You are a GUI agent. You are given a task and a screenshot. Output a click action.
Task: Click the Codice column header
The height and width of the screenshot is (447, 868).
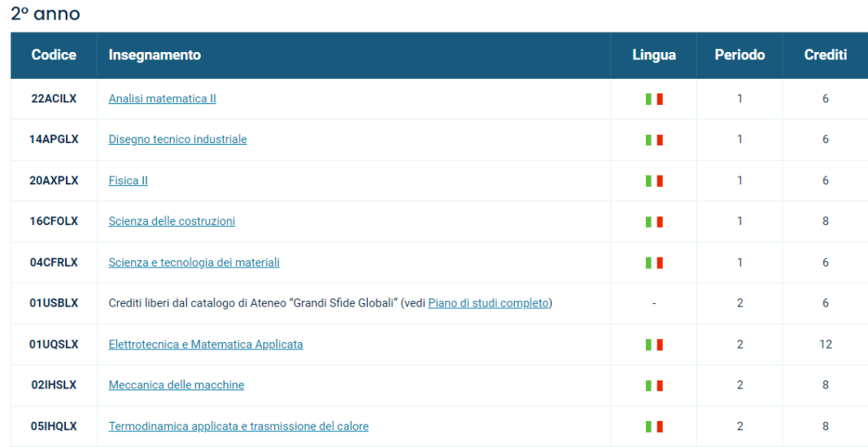tap(54, 55)
